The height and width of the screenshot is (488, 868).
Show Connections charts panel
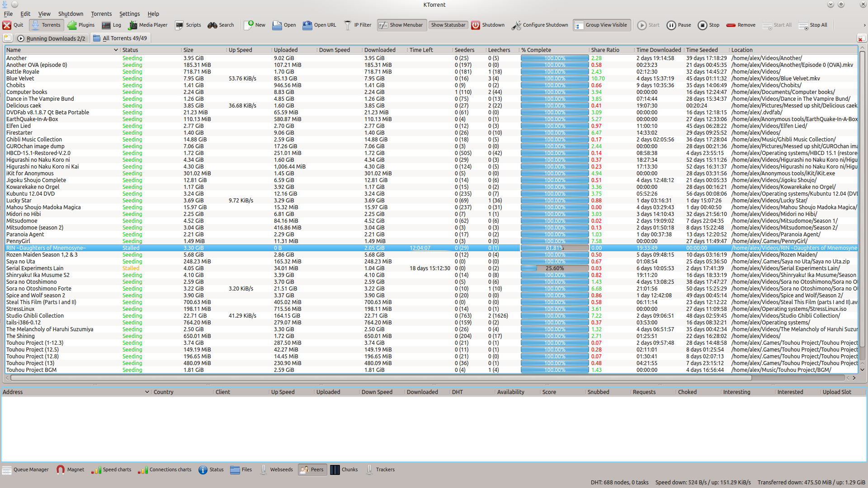[165, 470]
